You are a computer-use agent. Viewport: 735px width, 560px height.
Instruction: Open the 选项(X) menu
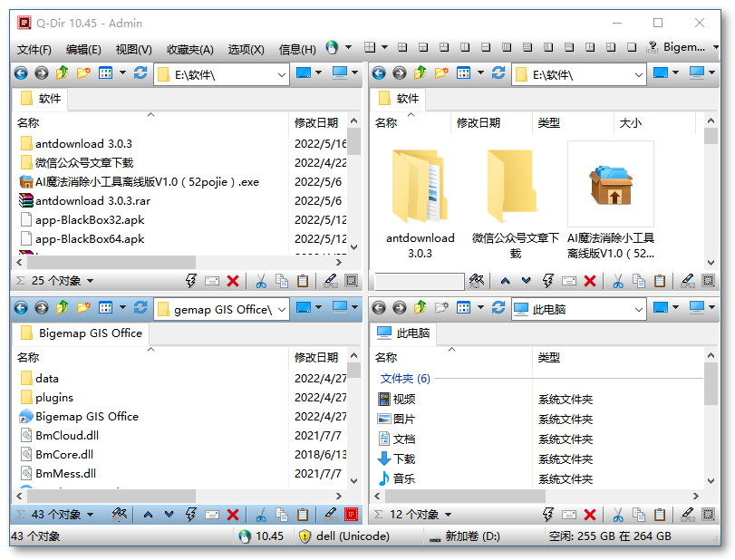(247, 49)
